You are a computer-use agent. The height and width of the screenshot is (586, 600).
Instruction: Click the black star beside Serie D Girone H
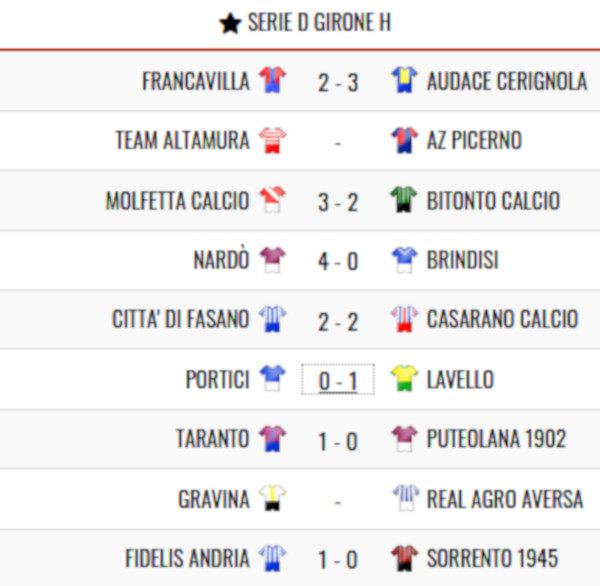[230, 23]
